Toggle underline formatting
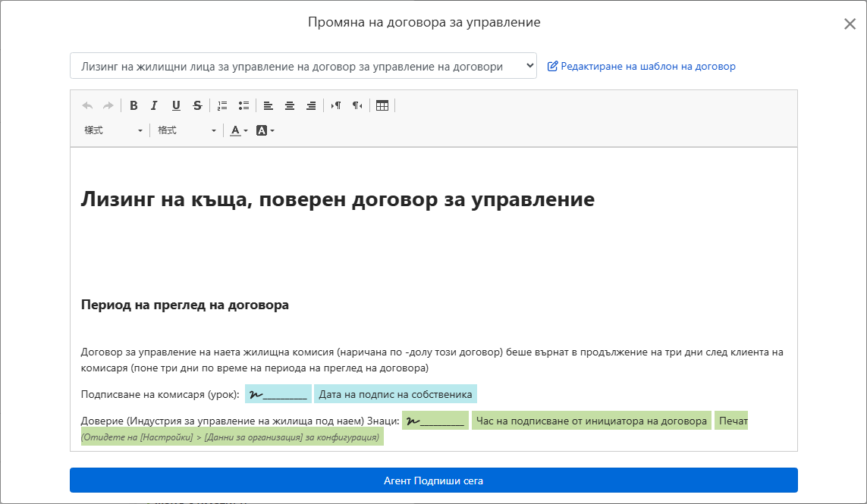 (176, 105)
